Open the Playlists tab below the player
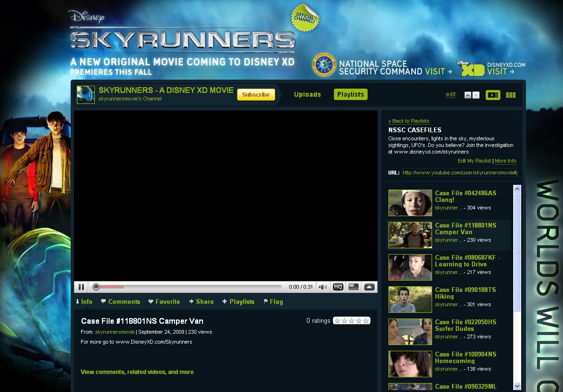The height and width of the screenshot is (392, 563). pyautogui.click(x=239, y=301)
